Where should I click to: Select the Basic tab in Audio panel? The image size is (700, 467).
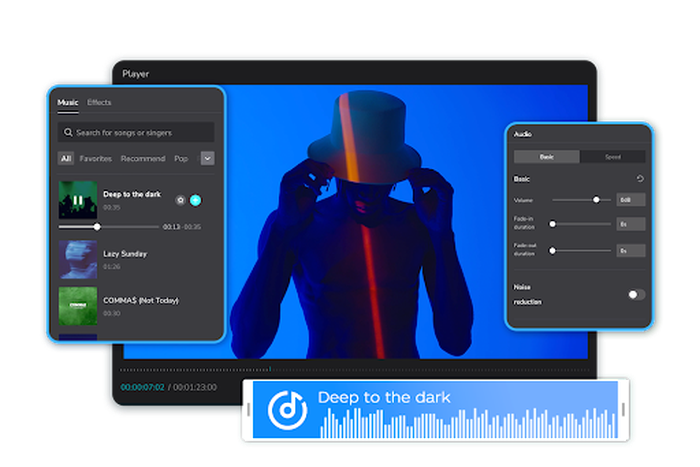click(547, 157)
